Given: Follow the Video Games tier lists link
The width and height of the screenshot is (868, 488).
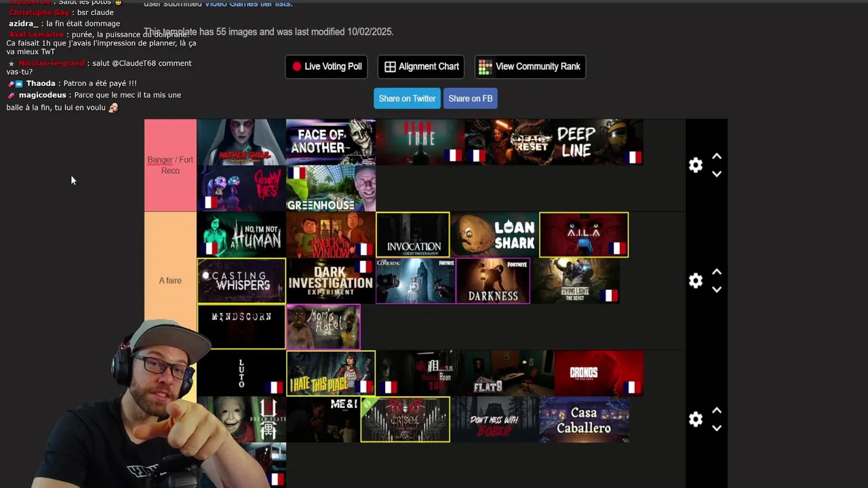Looking at the screenshot, I should coord(248,3).
